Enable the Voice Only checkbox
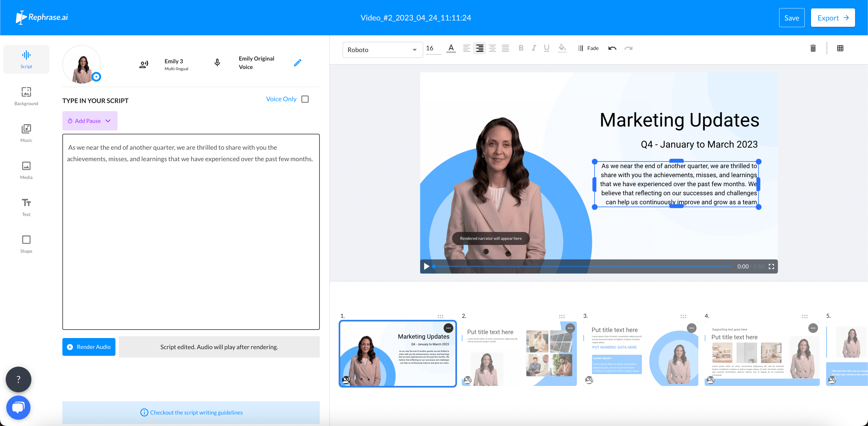868x426 pixels. click(305, 99)
